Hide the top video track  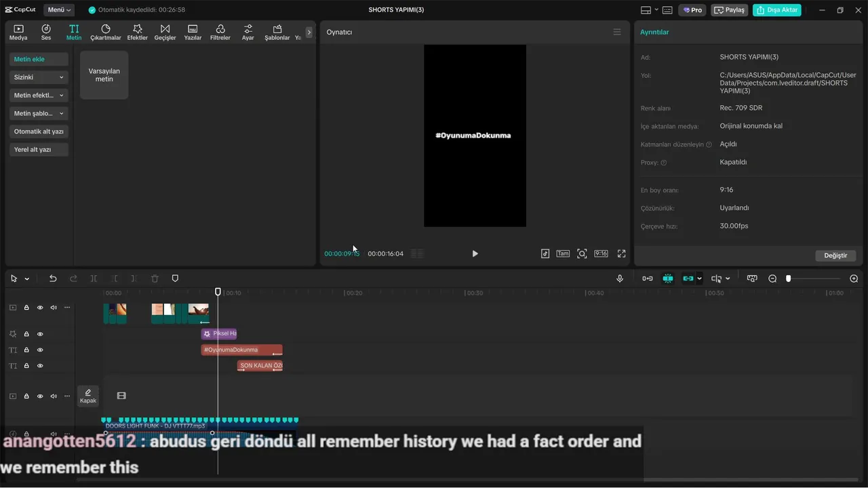40,308
